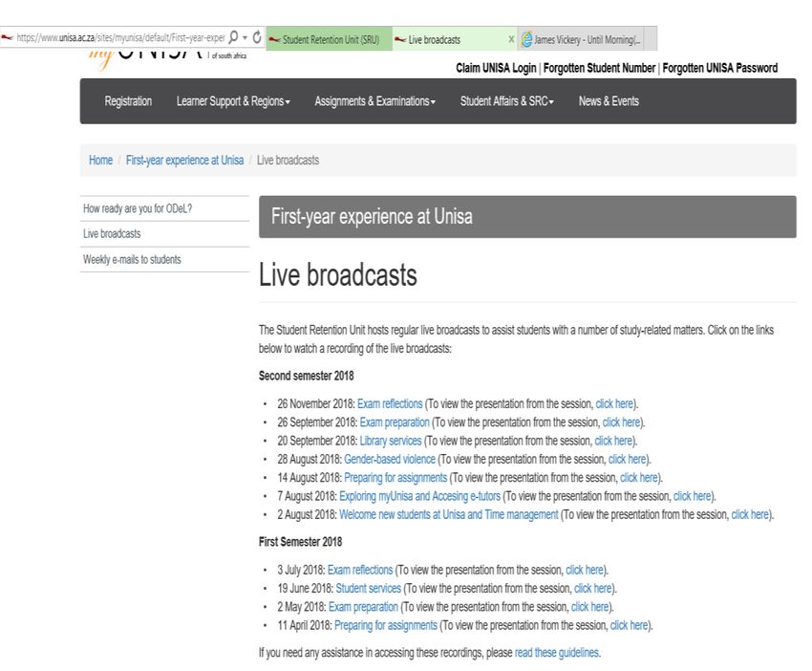Open 26 September Exam preparation recording
The height and width of the screenshot is (671, 812).
pos(395,422)
